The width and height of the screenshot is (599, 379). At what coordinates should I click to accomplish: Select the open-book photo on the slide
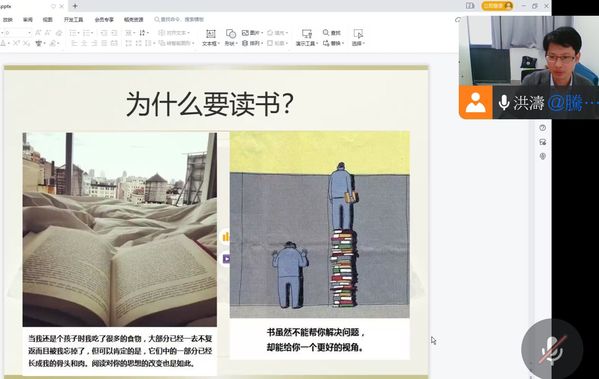point(120,229)
